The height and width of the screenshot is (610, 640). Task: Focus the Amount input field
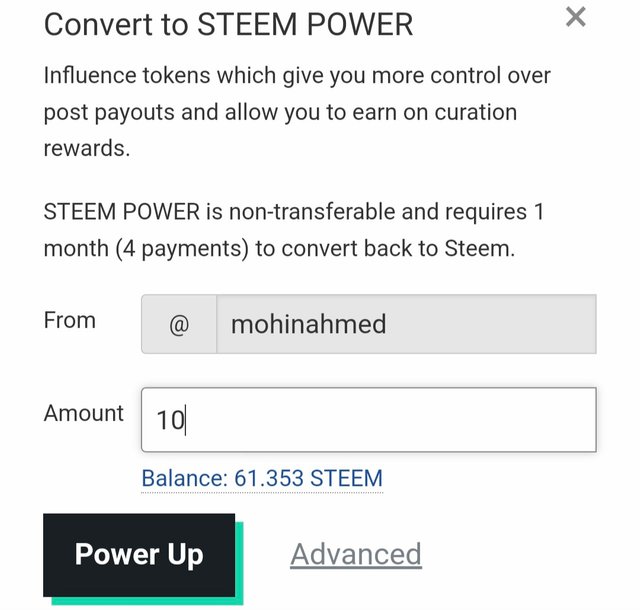[368, 419]
